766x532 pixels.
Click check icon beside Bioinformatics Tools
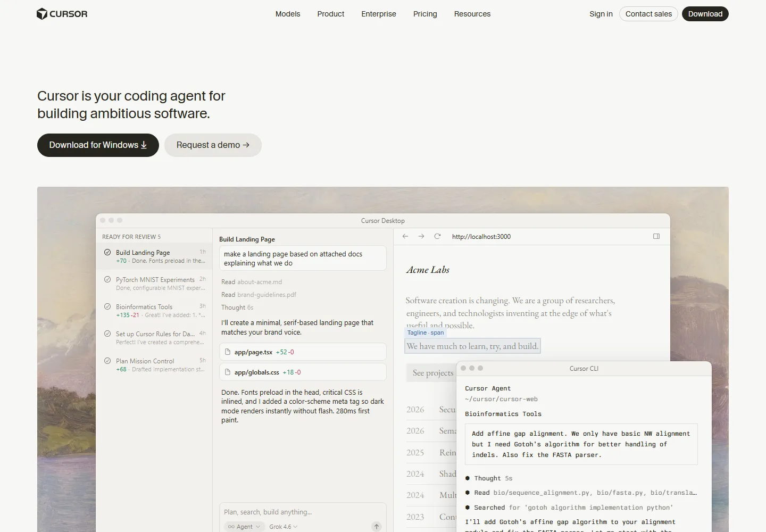pos(107,306)
